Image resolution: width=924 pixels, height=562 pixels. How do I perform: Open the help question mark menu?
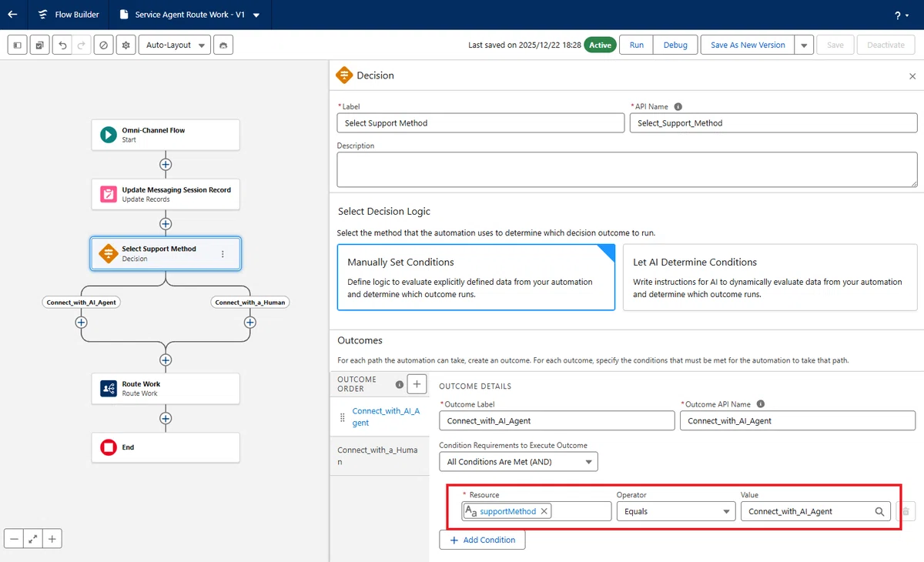tap(901, 15)
